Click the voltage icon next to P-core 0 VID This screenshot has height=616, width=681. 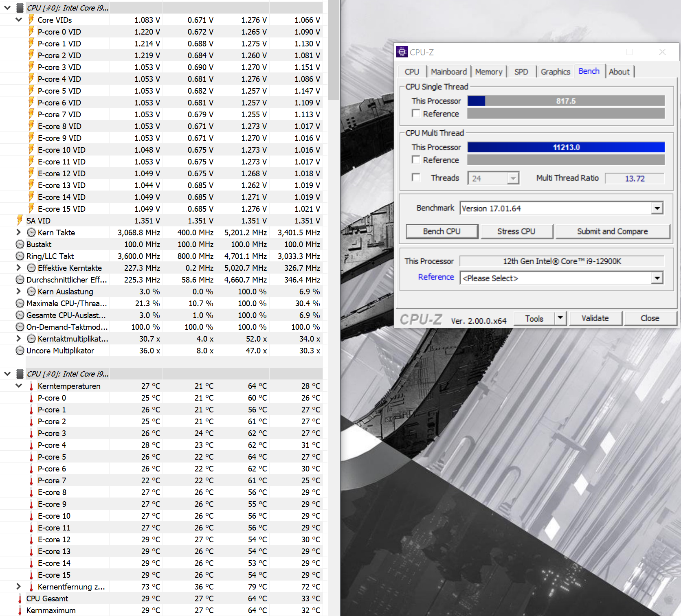pyautogui.click(x=31, y=31)
